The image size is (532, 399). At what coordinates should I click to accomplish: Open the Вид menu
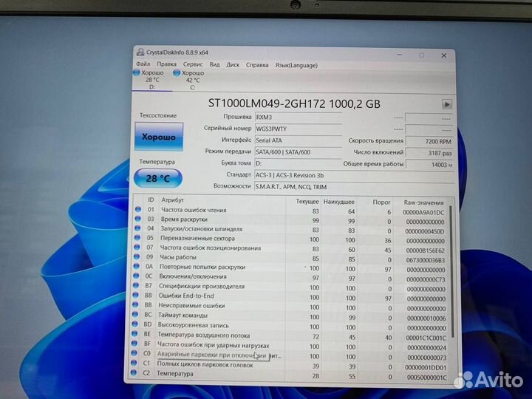(214, 64)
